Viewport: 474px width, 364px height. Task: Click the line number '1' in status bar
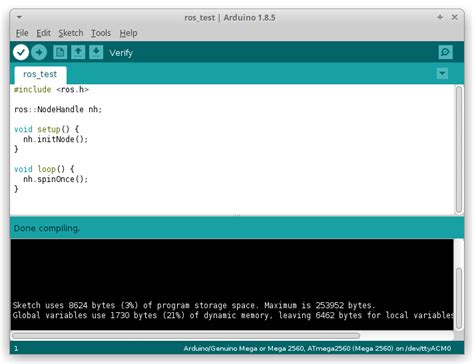[16, 349]
